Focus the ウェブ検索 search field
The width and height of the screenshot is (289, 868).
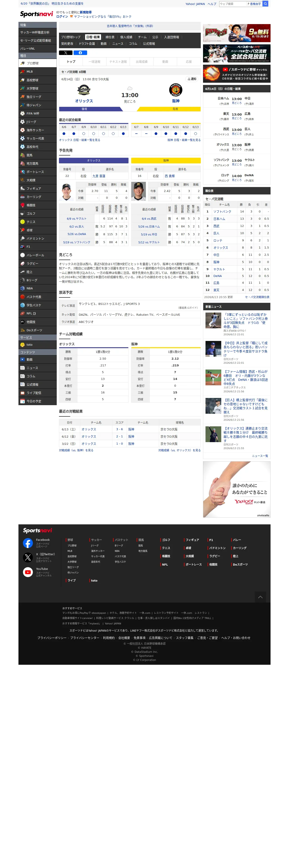pyautogui.click(x=233, y=4)
